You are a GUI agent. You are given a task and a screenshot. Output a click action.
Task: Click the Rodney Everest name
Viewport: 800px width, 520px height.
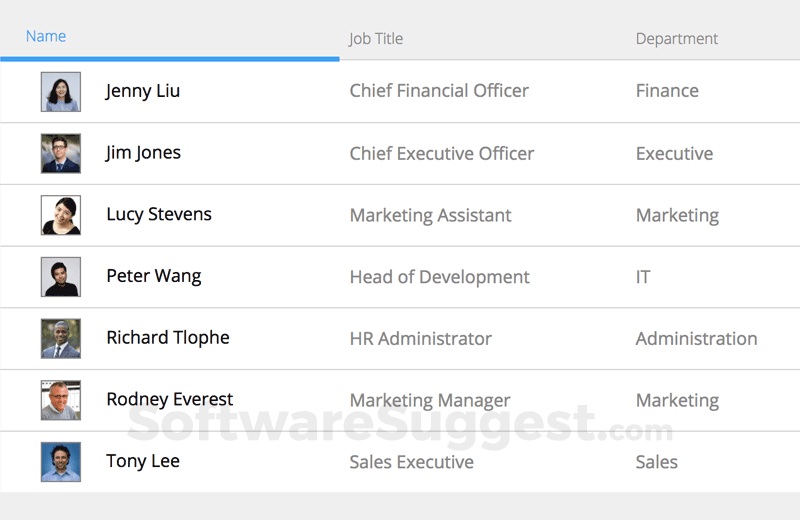170,399
